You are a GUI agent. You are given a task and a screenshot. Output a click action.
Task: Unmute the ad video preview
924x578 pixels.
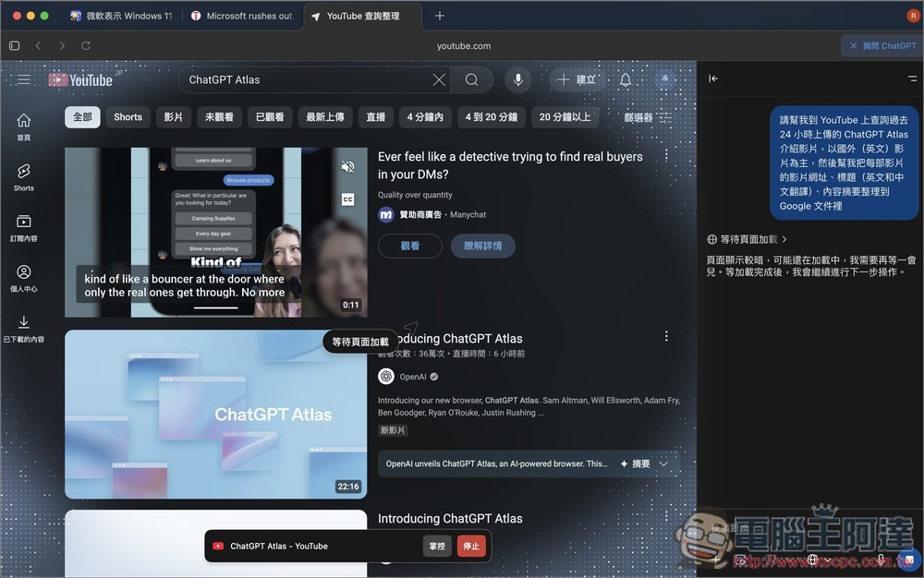pyautogui.click(x=348, y=167)
